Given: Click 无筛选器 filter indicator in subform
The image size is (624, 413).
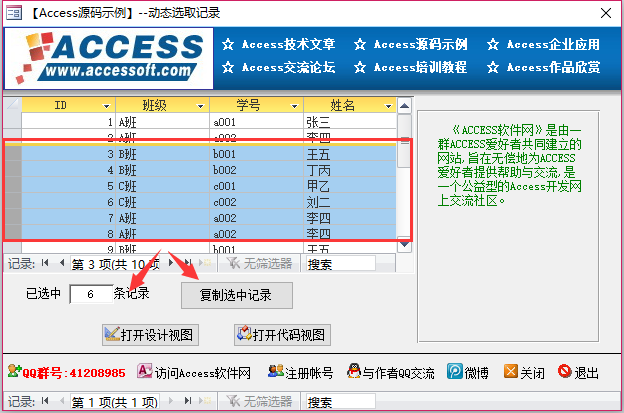Looking at the screenshot, I should (259, 263).
